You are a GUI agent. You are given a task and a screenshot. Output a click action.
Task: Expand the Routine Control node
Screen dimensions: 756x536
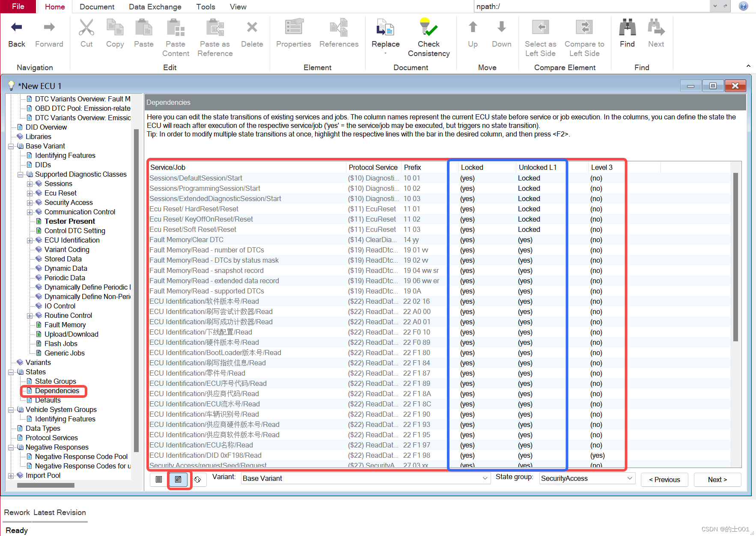(30, 316)
